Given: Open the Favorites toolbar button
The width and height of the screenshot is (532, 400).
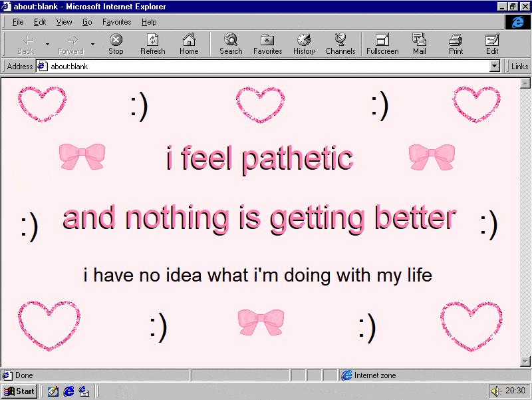Looking at the screenshot, I should [x=267, y=44].
